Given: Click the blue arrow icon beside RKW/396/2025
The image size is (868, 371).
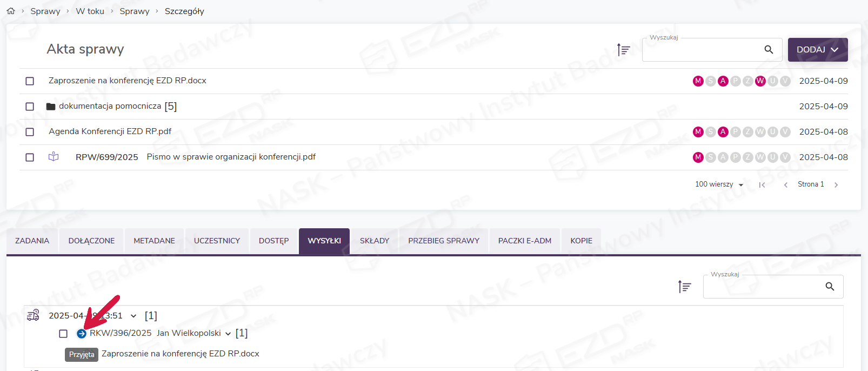Looking at the screenshot, I should 81,334.
